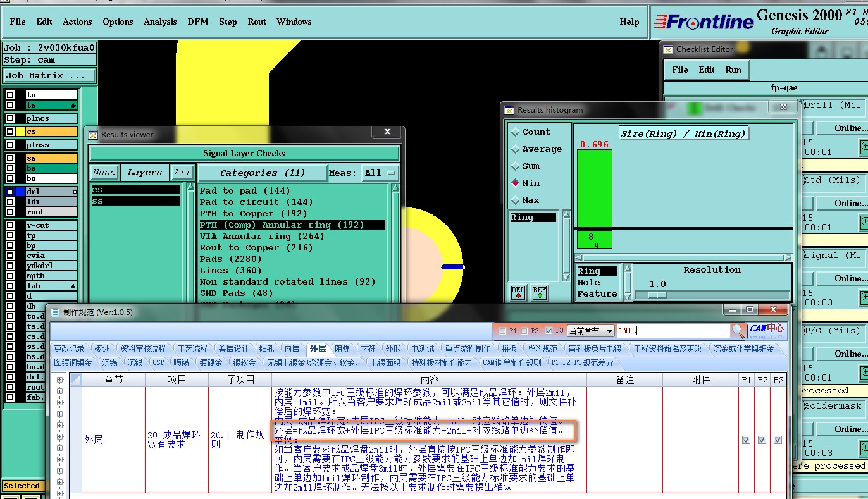Toggle the P2 filter checkbox beside search
The height and width of the screenshot is (499, 868).
[524, 331]
